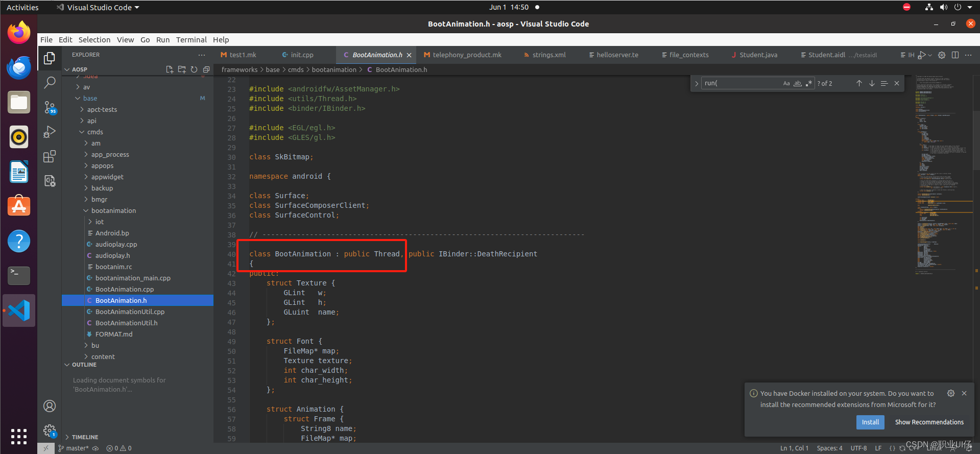
Task: Close the BootAnimation.h tab
Action: (x=409, y=55)
